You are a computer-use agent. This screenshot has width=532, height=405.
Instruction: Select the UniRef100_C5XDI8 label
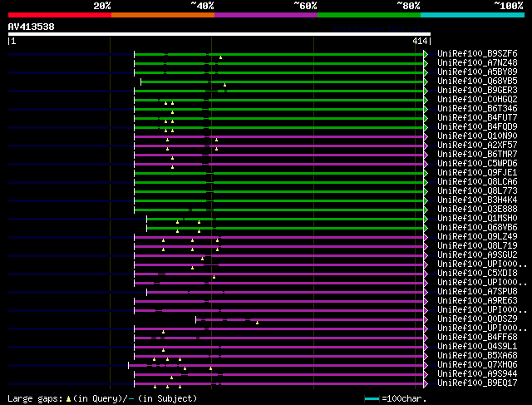(x=477, y=274)
